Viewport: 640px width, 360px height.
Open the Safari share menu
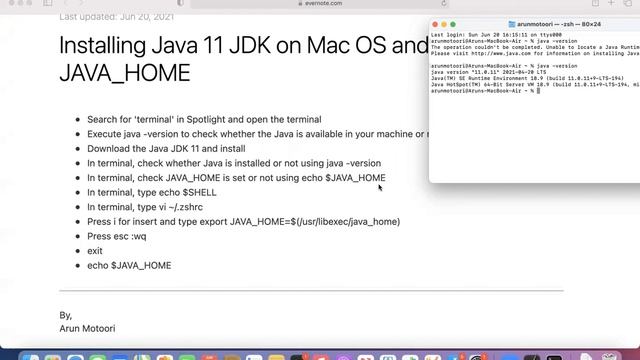596,3
